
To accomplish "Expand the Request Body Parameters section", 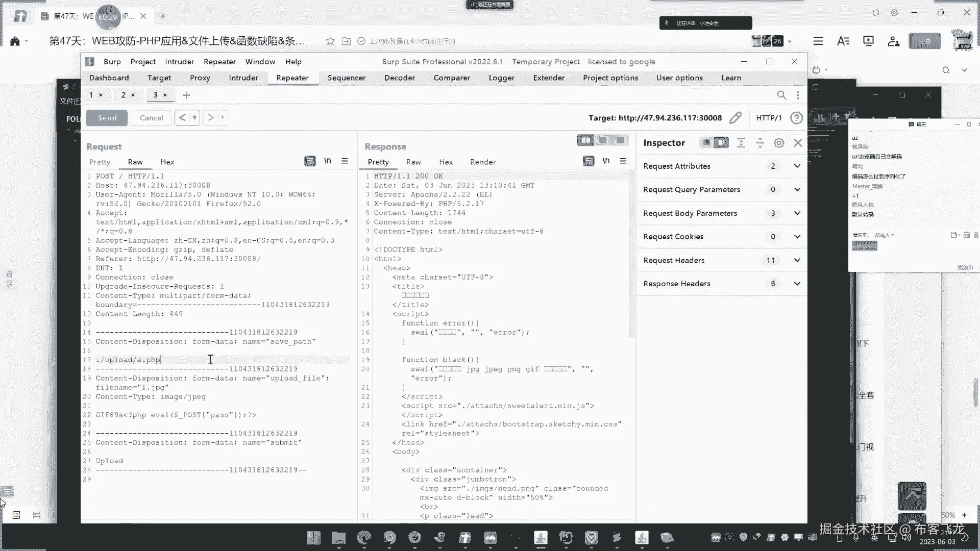I will [797, 213].
